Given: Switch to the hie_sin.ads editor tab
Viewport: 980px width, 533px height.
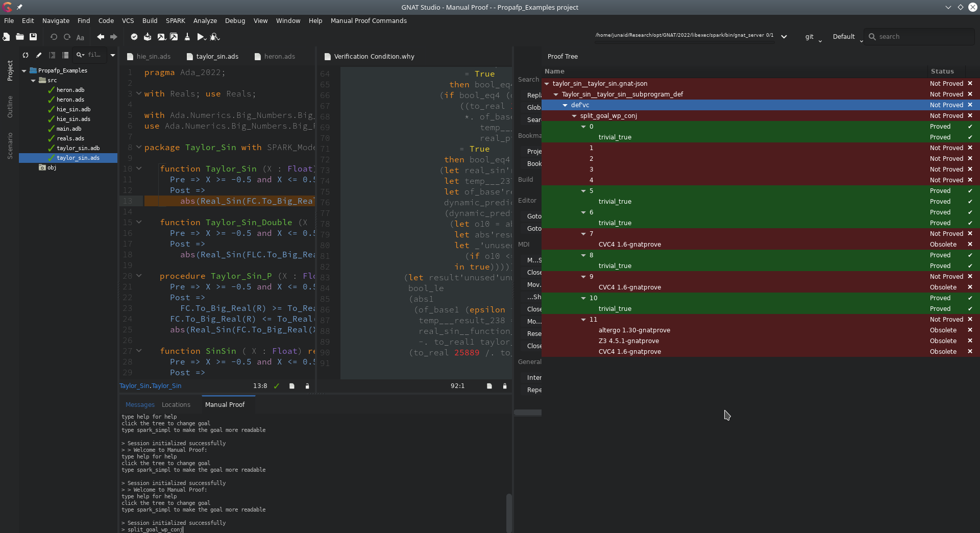Looking at the screenshot, I should 149,57.
